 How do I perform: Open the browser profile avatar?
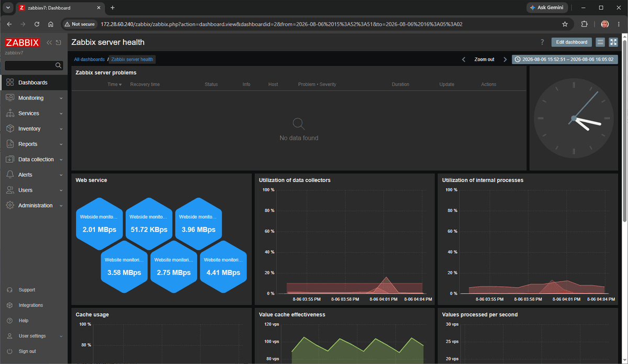coord(604,24)
